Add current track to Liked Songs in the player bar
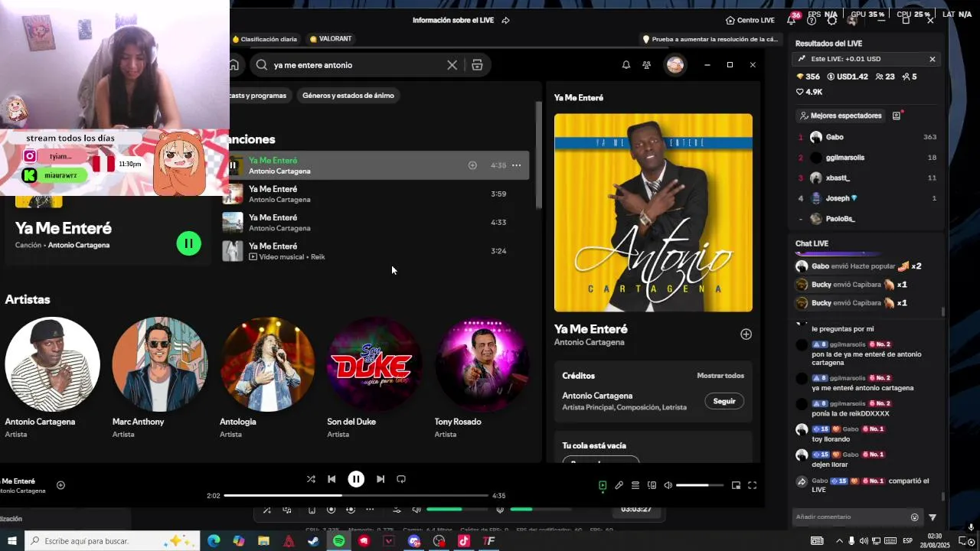The image size is (980, 551). click(60, 485)
